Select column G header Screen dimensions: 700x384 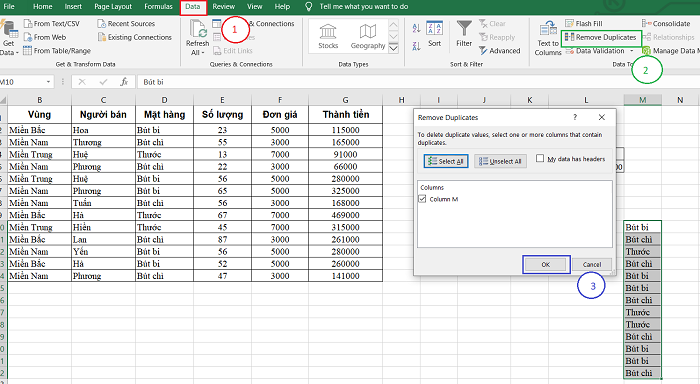point(346,100)
